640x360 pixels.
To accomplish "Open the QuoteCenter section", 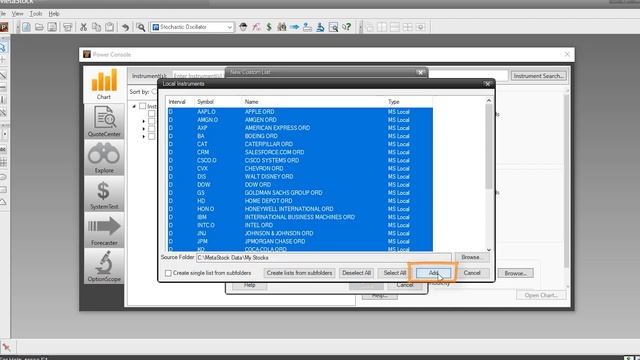I will click(104, 121).
